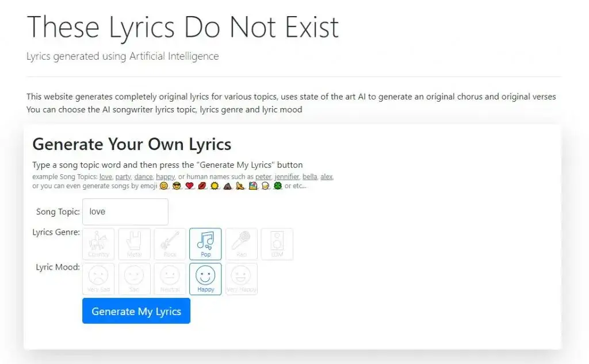Select the Pop genre icon
The image size is (589, 364).
[205, 244]
